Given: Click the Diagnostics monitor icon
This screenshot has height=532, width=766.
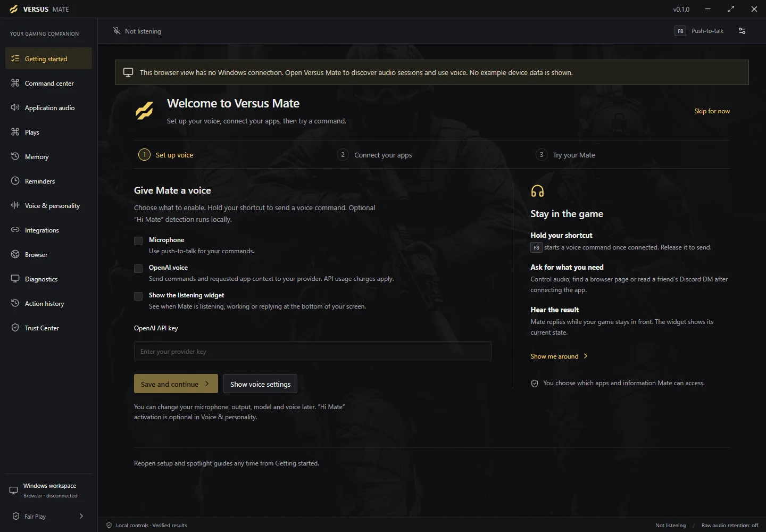Looking at the screenshot, I should [x=15, y=279].
